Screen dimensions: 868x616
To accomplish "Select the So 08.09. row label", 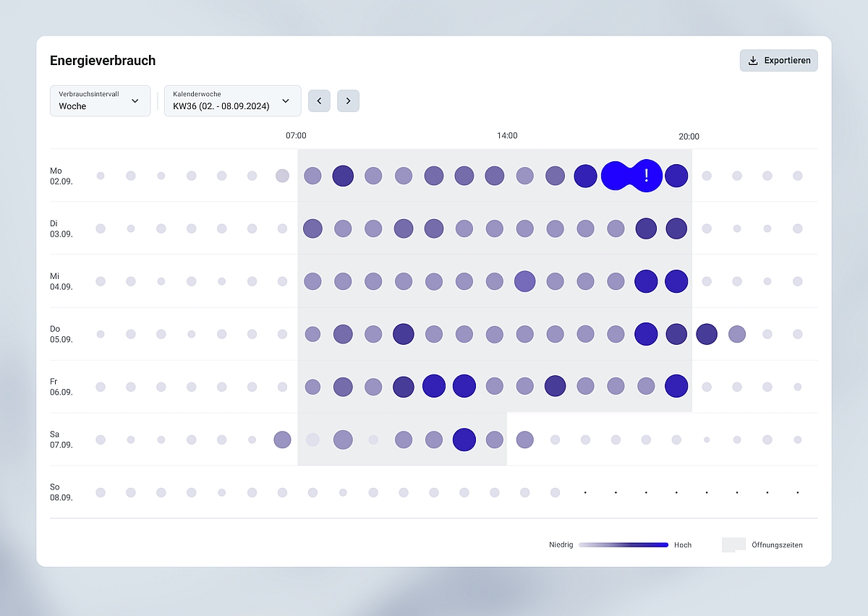I will tap(61, 492).
